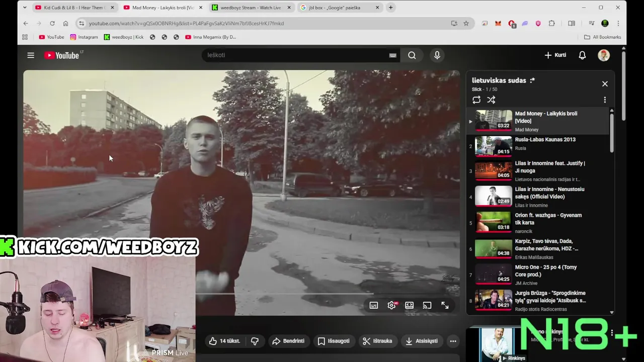The image size is (644, 362).
Task: Switch to jbl box Google search tab
Action: (340, 8)
